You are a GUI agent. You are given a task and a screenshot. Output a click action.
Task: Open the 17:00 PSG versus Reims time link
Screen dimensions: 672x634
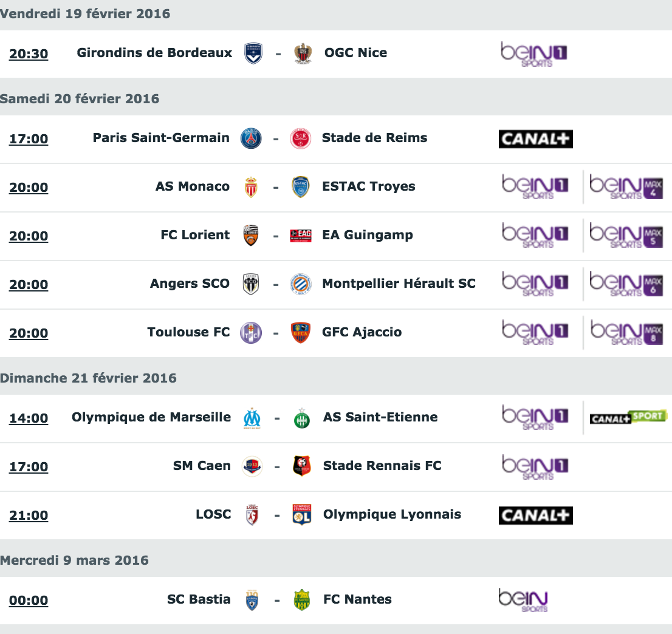29,139
